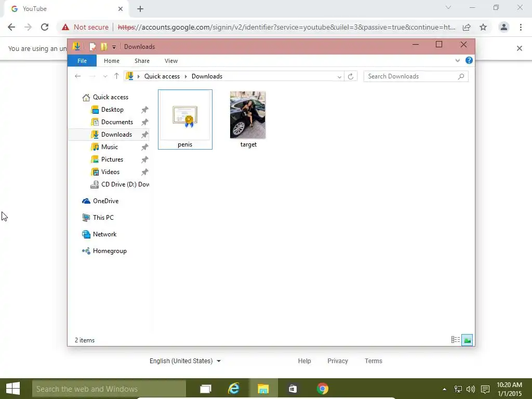This screenshot has width=532, height=399.
Task: Close the YouTube tab in Chrome
Action: point(121,9)
